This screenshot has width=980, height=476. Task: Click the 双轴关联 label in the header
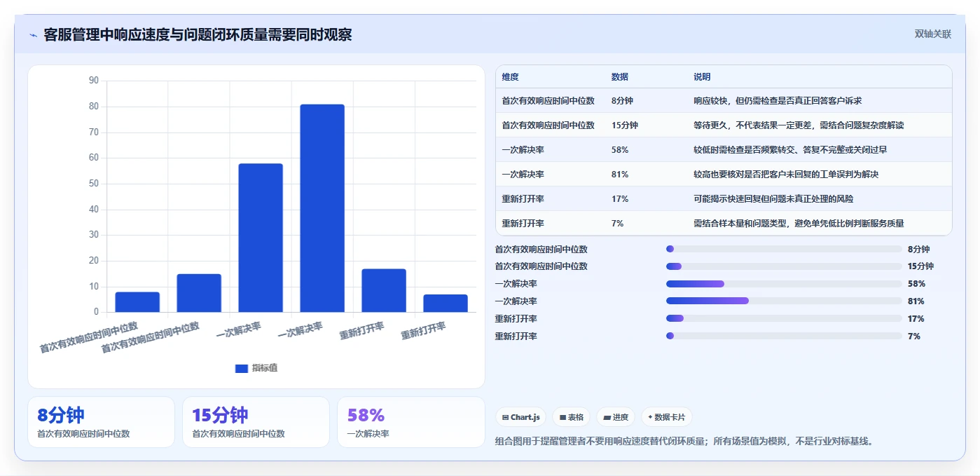(x=932, y=34)
